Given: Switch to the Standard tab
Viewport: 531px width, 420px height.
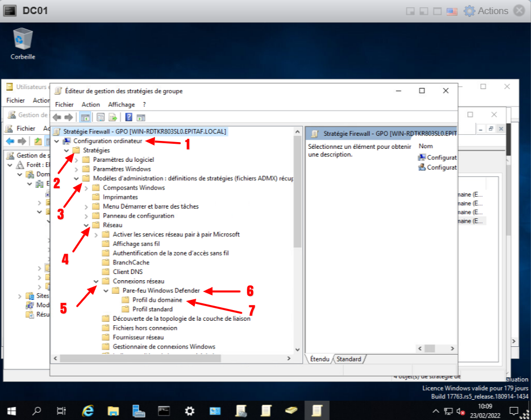Looking at the screenshot, I should (x=349, y=359).
